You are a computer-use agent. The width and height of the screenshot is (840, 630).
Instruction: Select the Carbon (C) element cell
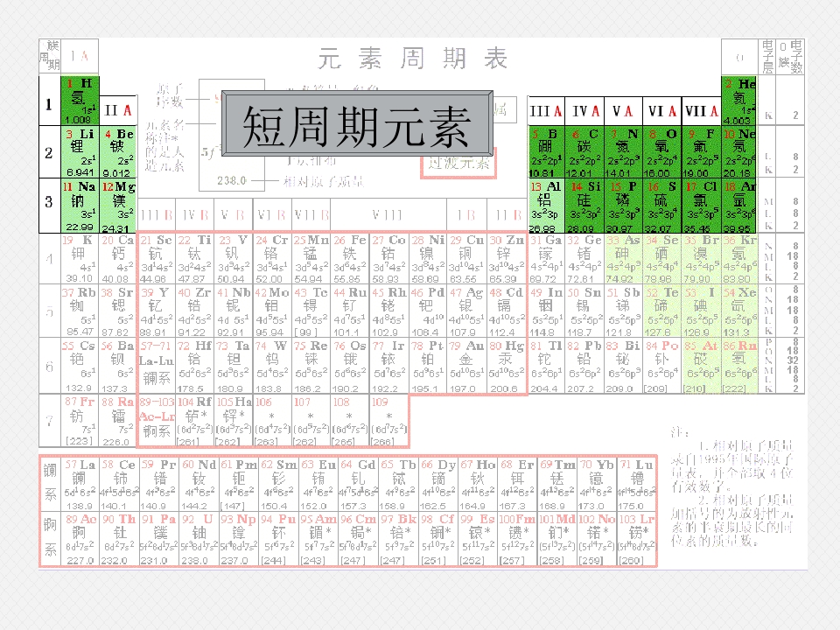click(585, 152)
